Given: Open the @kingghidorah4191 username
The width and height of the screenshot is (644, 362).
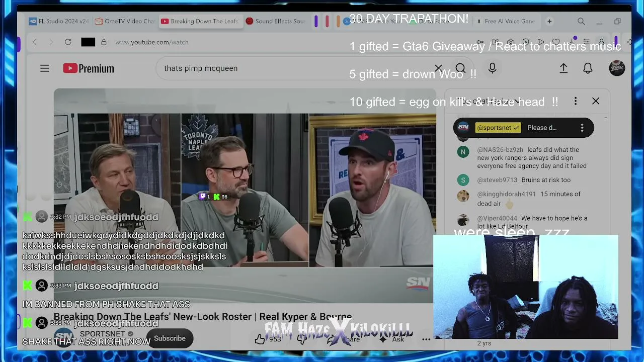Looking at the screenshot, I should coord(507,194).
